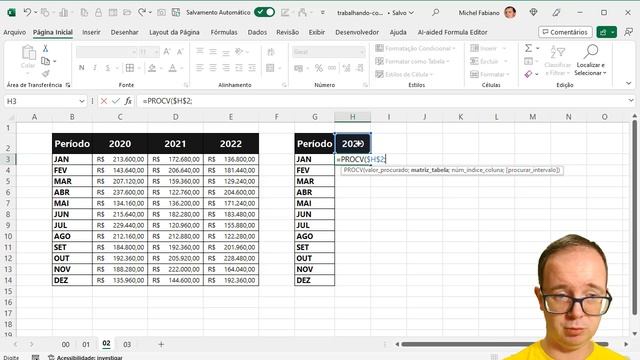The width and height of the screenshot is (640, 360).
Task: Open the font name combo box
Action: [x=106, y=52]
